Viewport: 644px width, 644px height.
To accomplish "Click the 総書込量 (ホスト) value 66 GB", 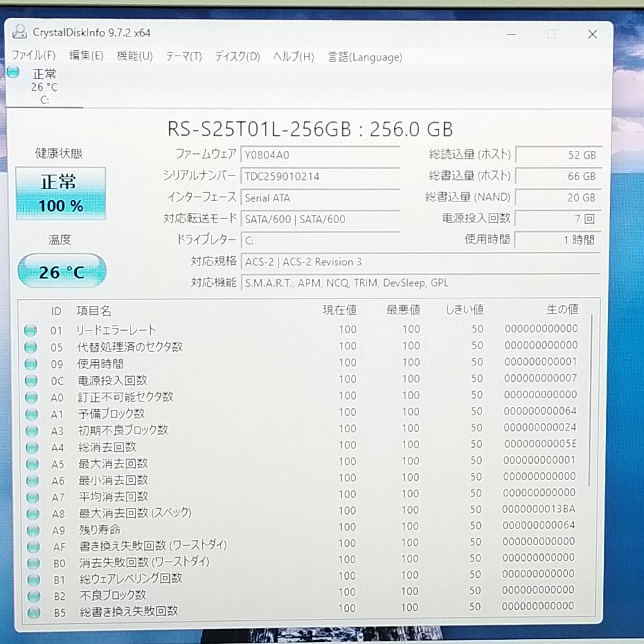I will [x=559, y=176].
